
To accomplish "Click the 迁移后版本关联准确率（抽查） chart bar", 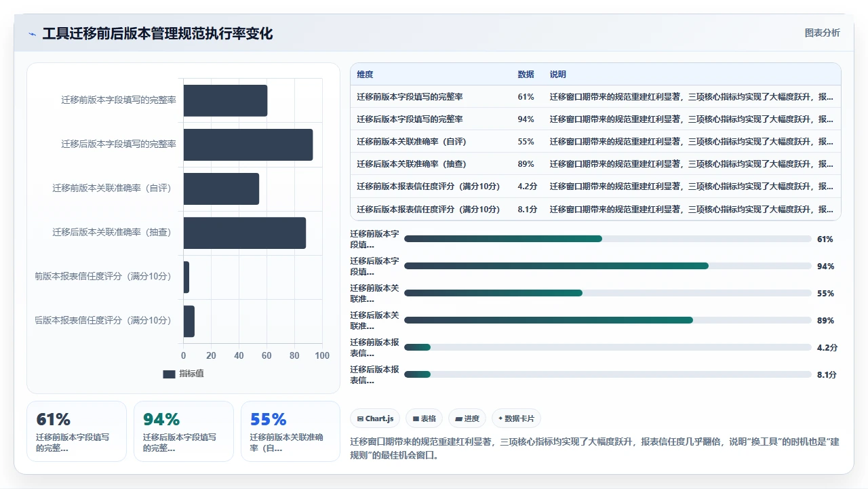I will (x=245, y=233).
